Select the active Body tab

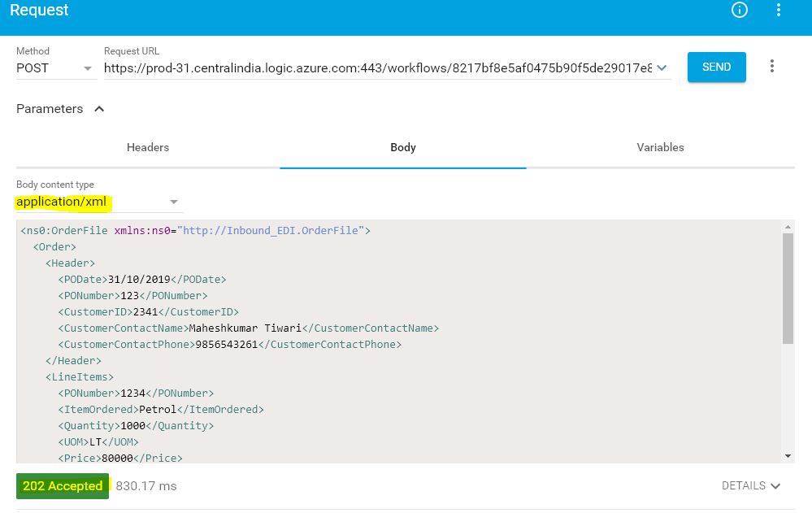(x=403, y=147)
